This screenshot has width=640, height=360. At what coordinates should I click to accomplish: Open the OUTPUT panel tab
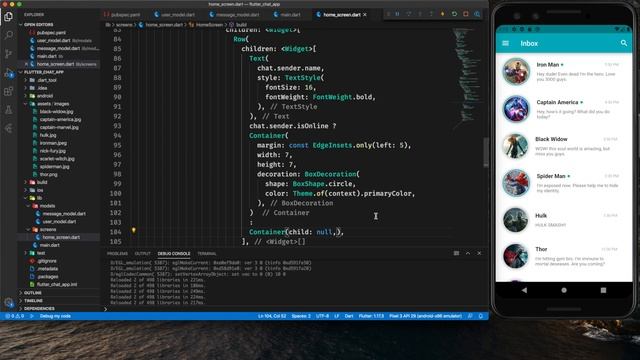(x=142, y=253)
